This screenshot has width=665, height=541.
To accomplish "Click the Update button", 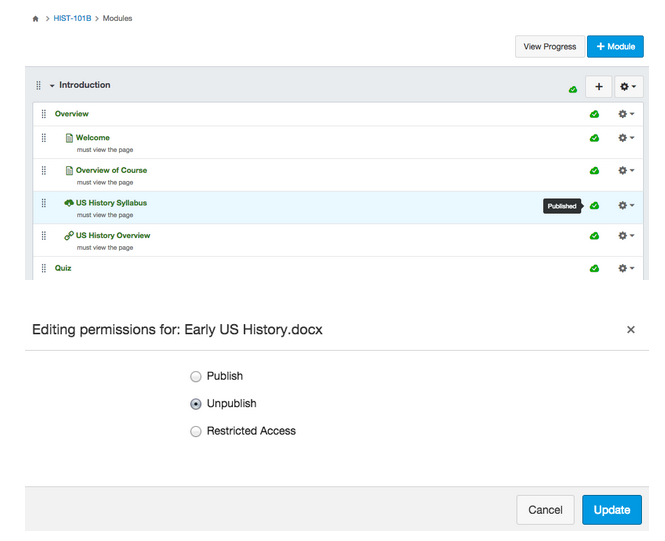I will tap(611, 510).
